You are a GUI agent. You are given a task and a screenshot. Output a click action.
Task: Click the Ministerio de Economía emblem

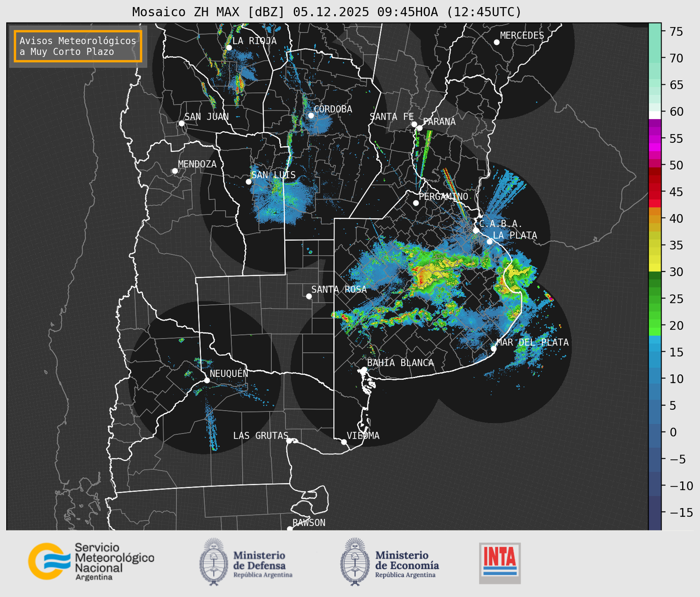pos(354,562)
